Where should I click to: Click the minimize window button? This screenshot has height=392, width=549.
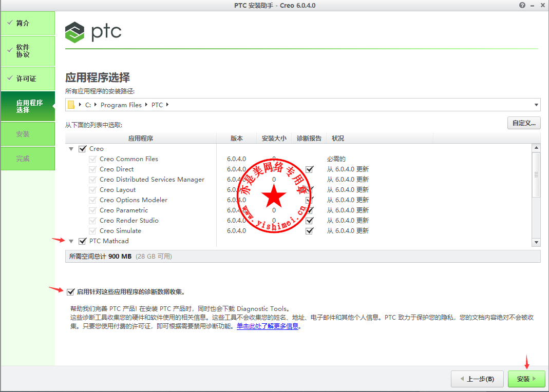532,6
